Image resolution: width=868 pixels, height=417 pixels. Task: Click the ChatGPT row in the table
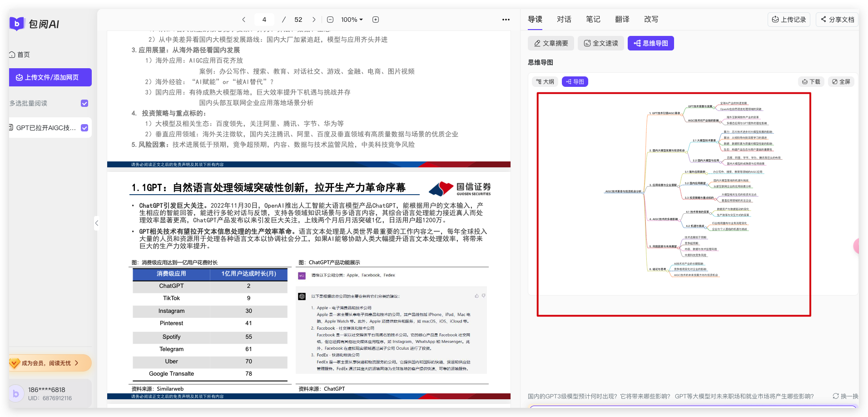point(210,286)
